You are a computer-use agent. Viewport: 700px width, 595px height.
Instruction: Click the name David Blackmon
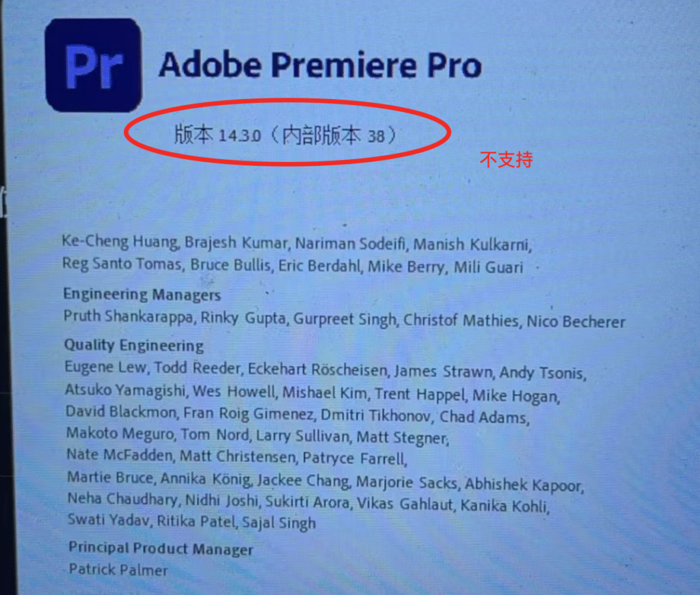click(121, 411)
